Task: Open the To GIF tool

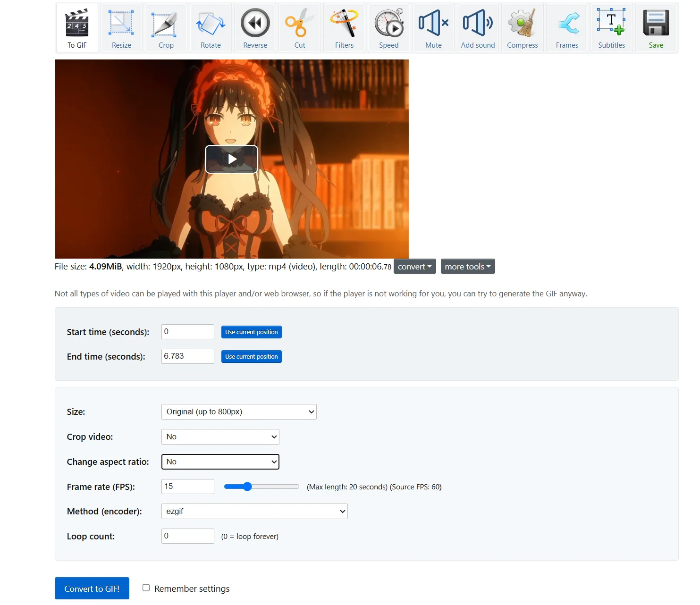Action: pos(77,28)
